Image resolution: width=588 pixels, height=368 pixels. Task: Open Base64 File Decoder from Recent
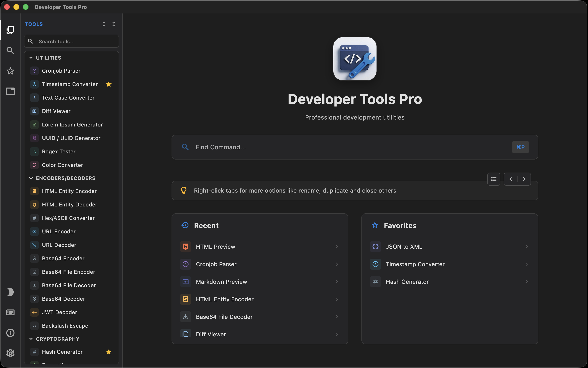[x=260, y=317]
